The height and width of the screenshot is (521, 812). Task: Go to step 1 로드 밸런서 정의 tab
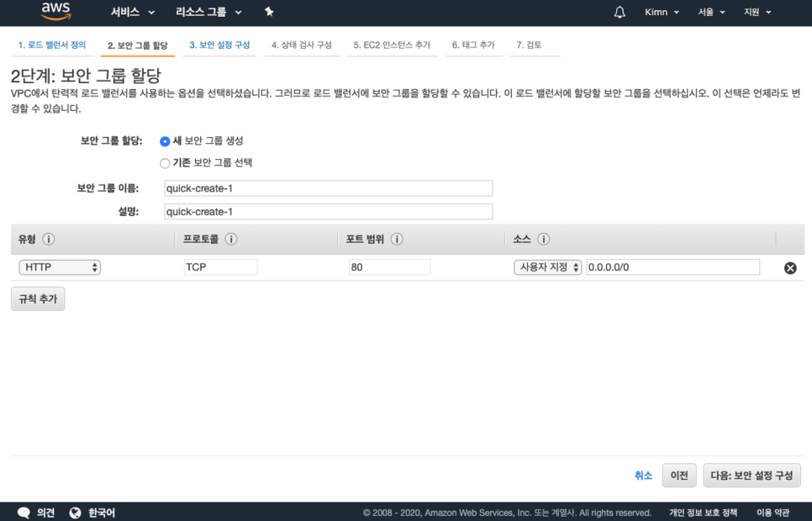[52, 45]
